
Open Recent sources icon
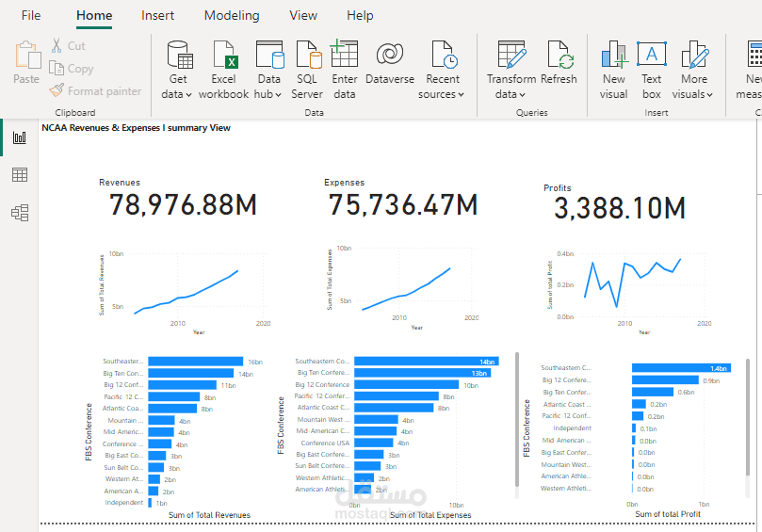[x=445, y=54]
